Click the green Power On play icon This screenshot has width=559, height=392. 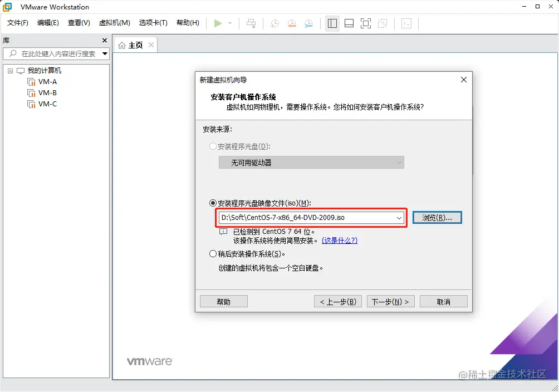(x=218, y=23)
